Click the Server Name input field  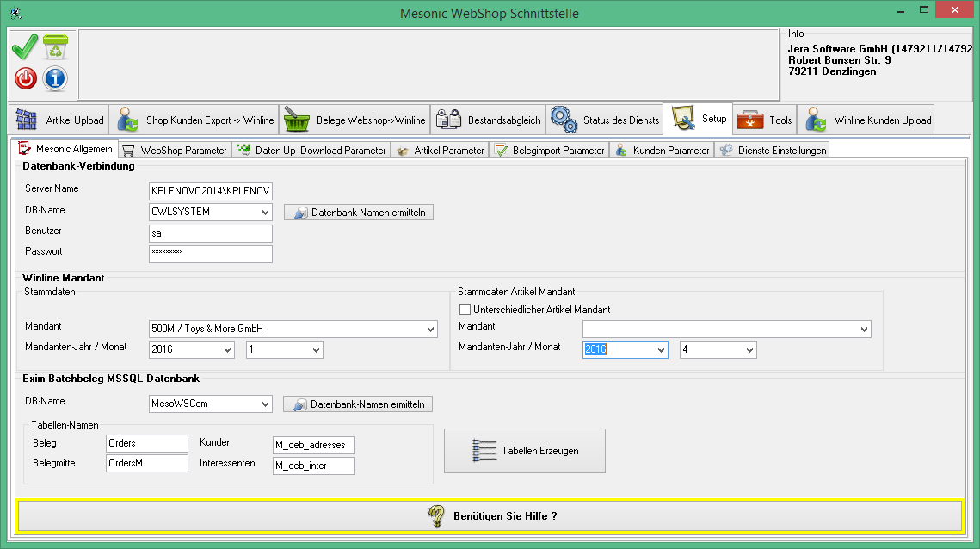point(210,191)
